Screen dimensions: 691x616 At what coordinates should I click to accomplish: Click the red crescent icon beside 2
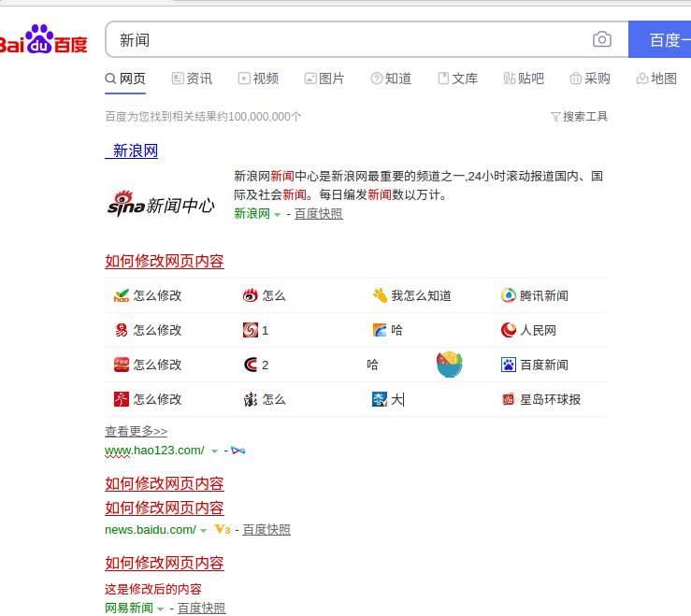click(x=251, y=365)
